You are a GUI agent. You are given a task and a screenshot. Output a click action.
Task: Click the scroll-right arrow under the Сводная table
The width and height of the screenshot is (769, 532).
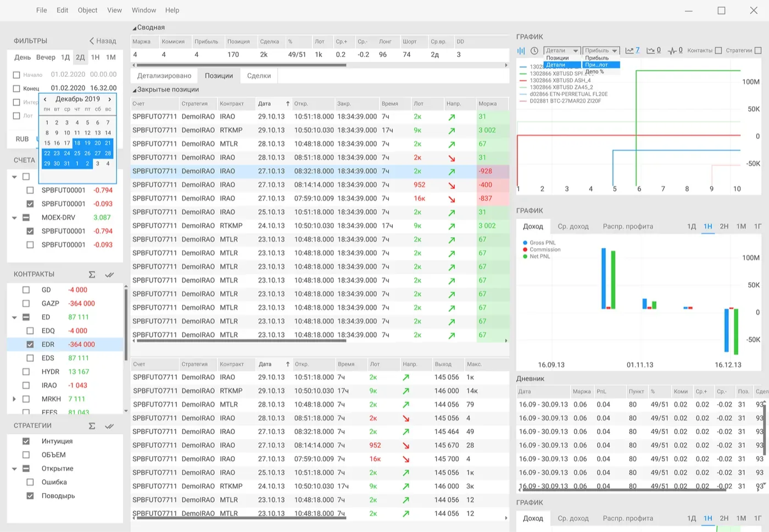pos(506,65)
